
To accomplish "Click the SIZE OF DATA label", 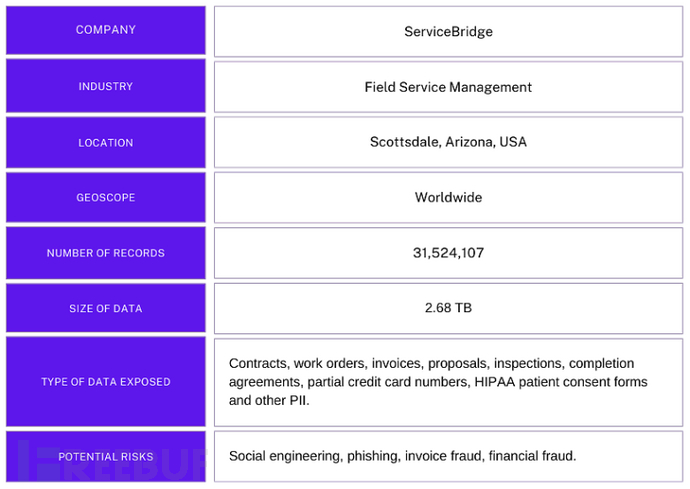I will click(106, 309).
